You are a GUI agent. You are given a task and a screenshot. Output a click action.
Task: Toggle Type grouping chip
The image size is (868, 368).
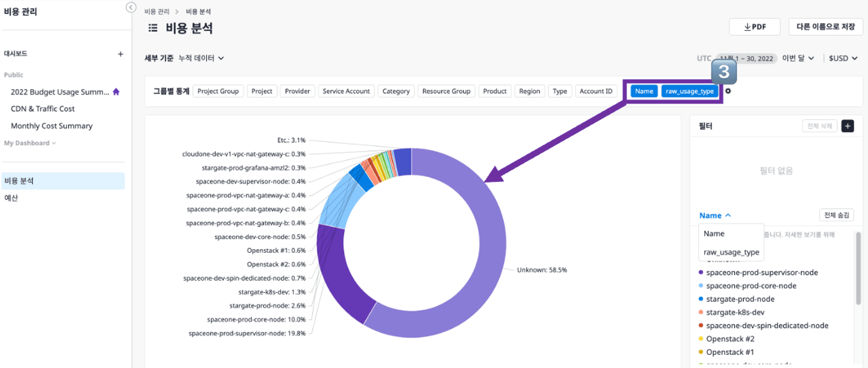pos(560,91)
